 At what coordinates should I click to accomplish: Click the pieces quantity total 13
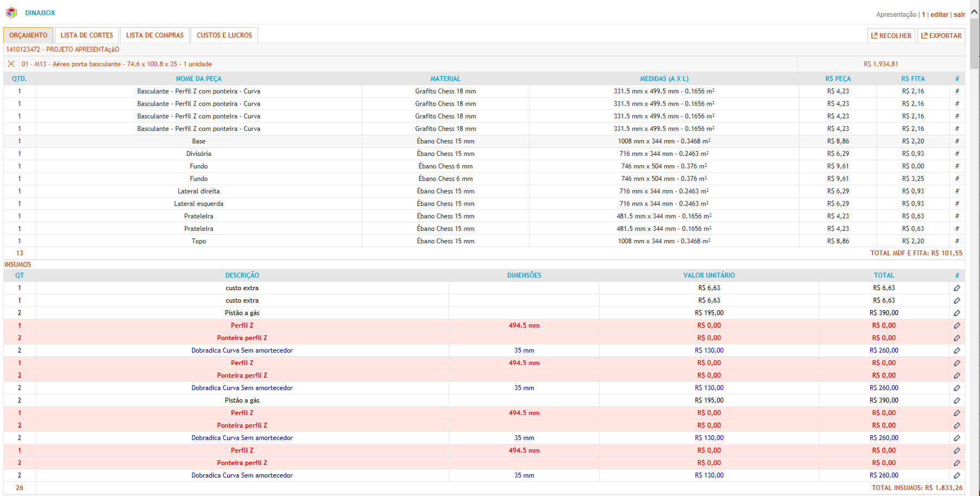pyautogui.click(x=20, y=253)
